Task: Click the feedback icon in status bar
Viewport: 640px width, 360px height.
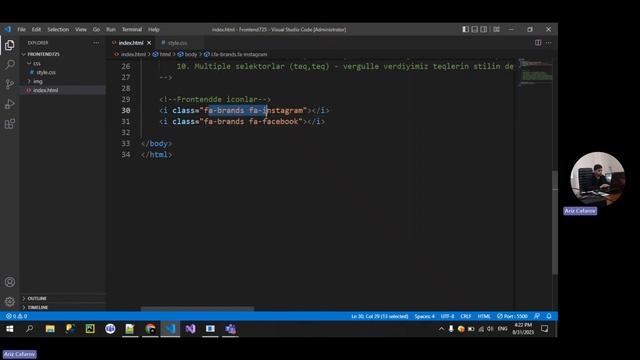Action: [x=537, y=316]
